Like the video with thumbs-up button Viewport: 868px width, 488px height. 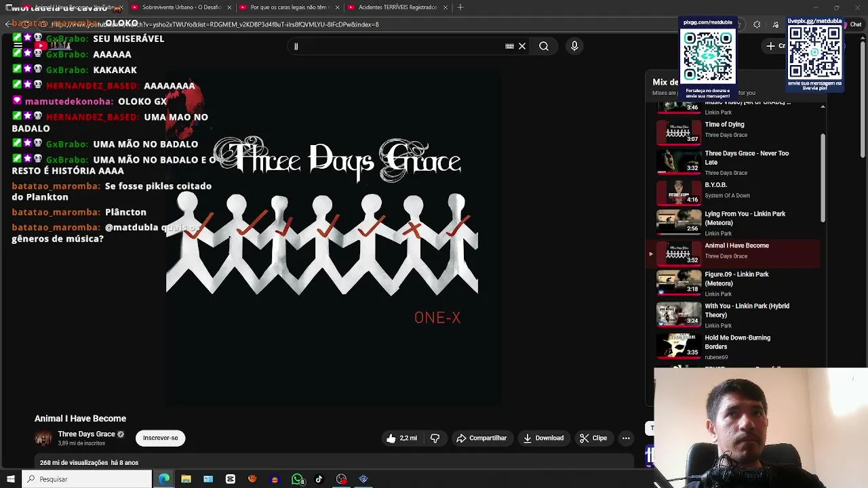click(401, 439)
